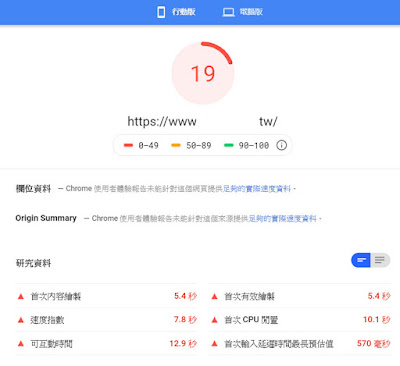Click the 速度指數 metric label

point(47,320)
